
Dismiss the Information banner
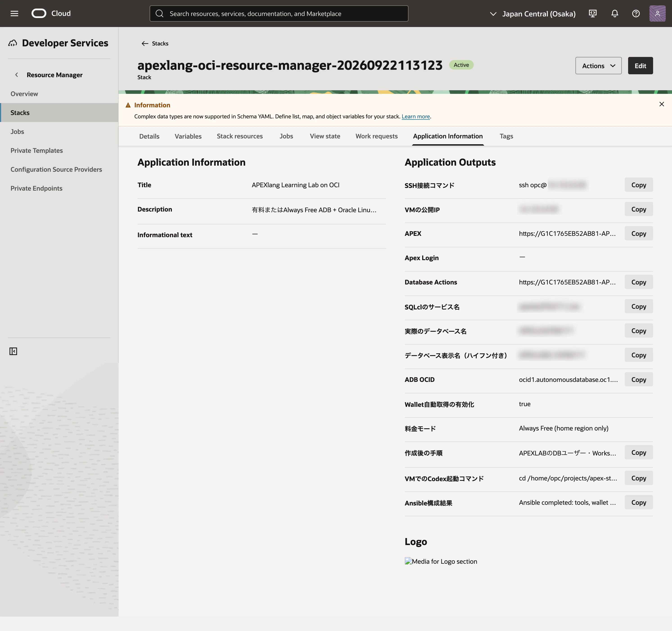pyautogui.click(x=661, y=104)
